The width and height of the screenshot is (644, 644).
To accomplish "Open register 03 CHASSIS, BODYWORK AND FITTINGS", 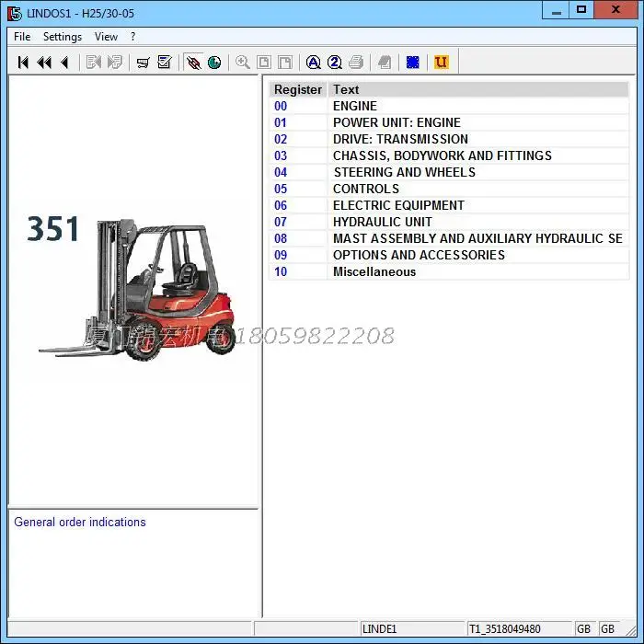I will click(449, 155).
